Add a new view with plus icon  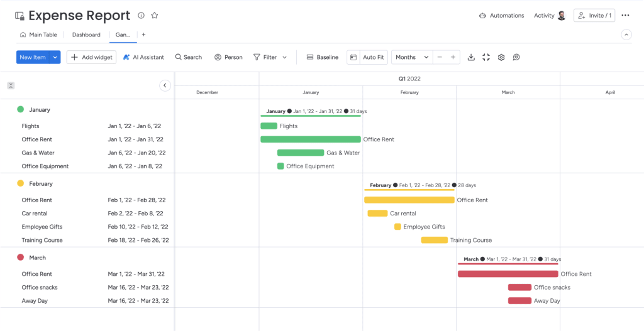[x=143, y=35]
